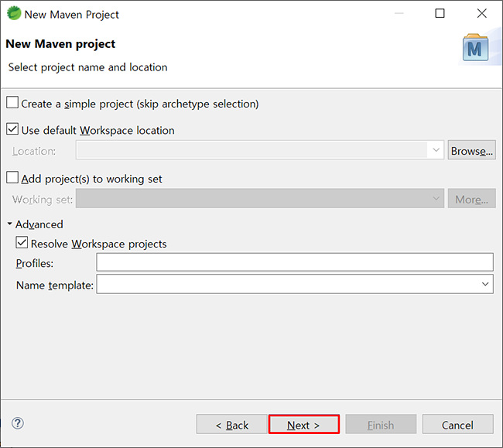
Task: Uncheck Resolve Workspace projects option
Action: 22,243
